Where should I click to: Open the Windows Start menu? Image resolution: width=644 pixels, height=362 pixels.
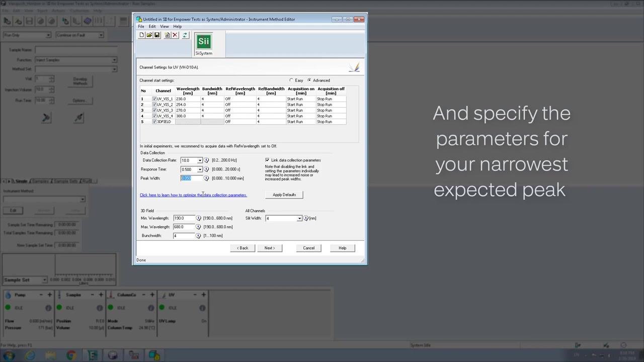point(10,355)
